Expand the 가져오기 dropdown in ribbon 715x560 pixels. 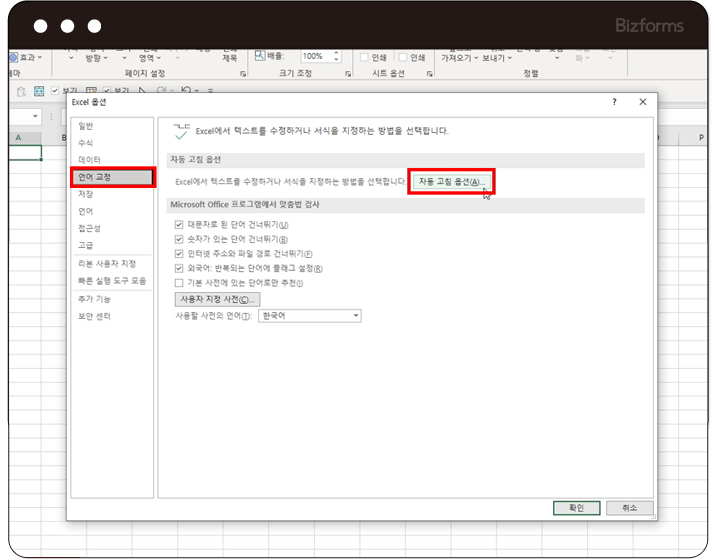[x=461, y=58]
